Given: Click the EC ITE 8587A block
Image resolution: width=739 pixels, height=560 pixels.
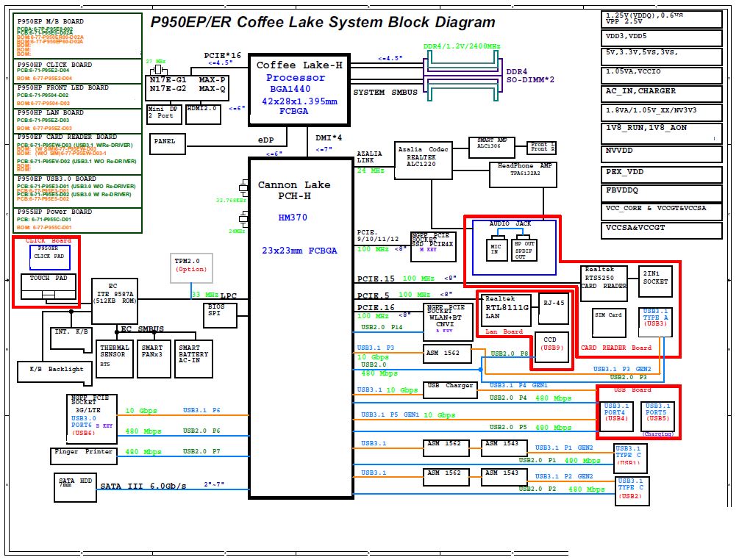Looking at the screenshot, I should (115, 301).
